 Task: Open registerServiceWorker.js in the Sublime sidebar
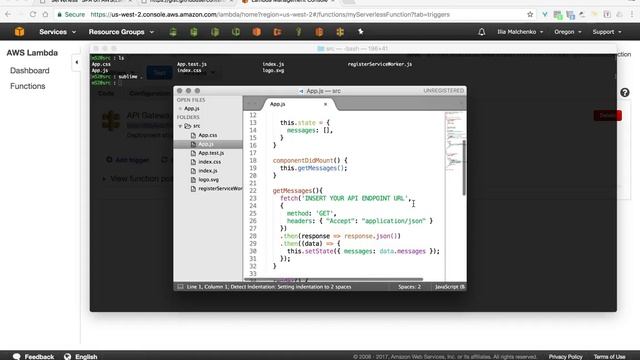coord(220,189)
